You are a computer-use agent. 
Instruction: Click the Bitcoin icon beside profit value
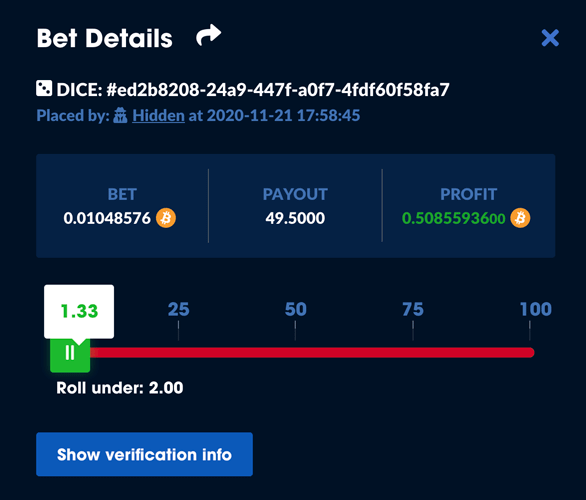point(520,218)
